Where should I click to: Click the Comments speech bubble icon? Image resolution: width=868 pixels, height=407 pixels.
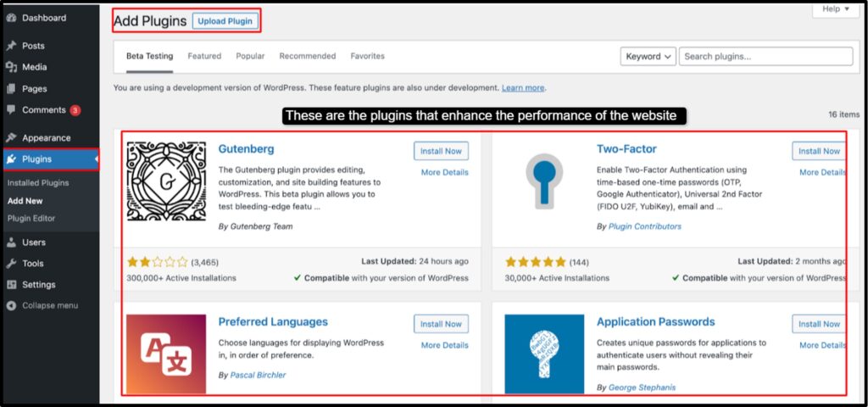(11, 109)
